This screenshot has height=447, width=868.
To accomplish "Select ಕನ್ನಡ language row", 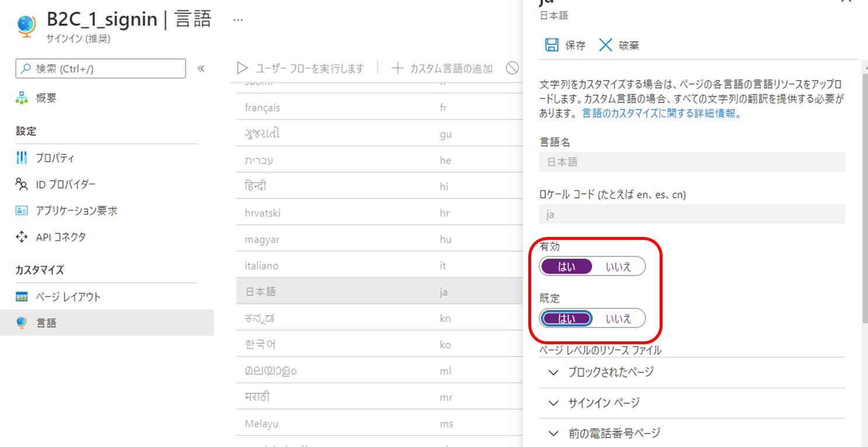I will 379,318.
